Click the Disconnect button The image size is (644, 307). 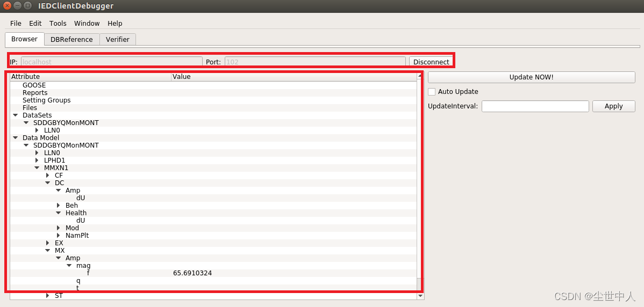(x=431, y=62)
